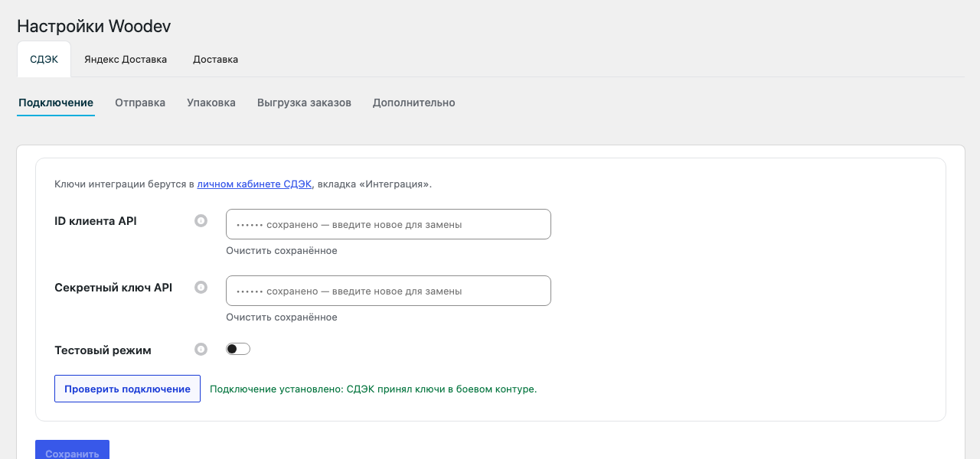Image resolution: width=980 pixels, height=459 pixels.
Task: Click the Подключение установлено status message
Action: click(373, 389)
